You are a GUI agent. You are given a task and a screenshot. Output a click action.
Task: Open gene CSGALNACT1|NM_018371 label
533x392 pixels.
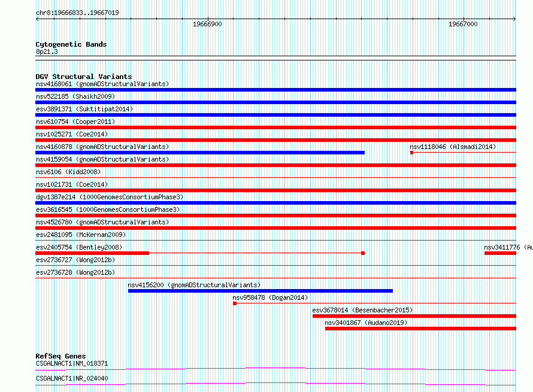72,363
